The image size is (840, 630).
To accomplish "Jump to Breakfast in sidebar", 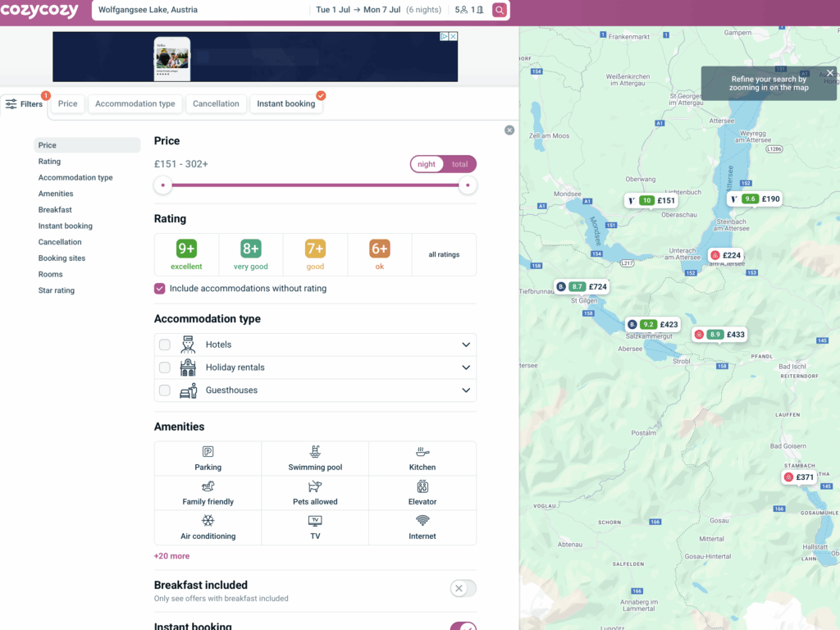I will click(x=55, y=209).
